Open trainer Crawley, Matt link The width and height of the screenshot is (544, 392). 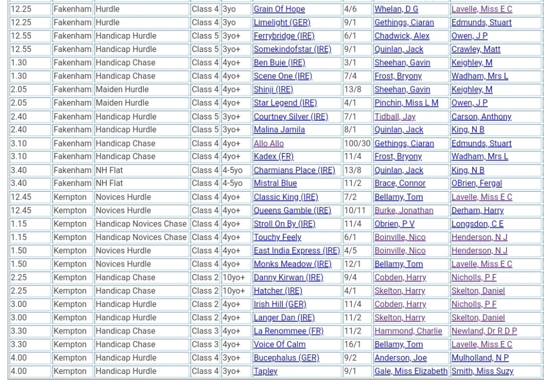[475, 49]
